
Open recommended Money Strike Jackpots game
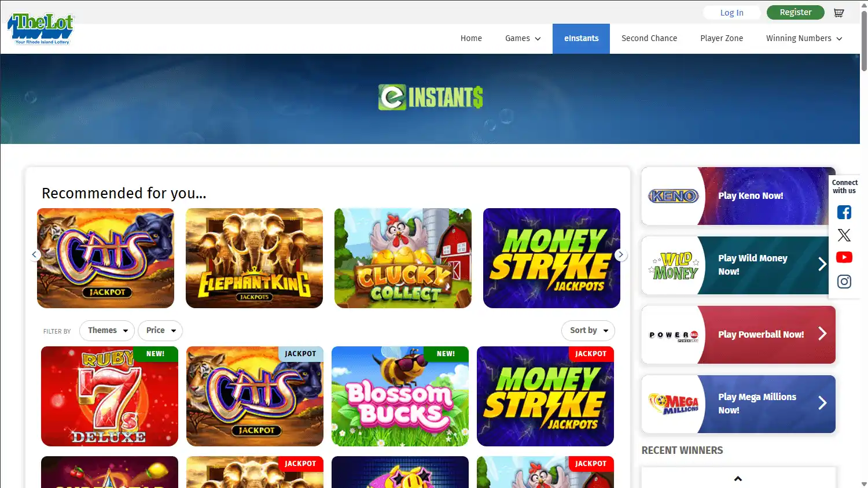551,258
